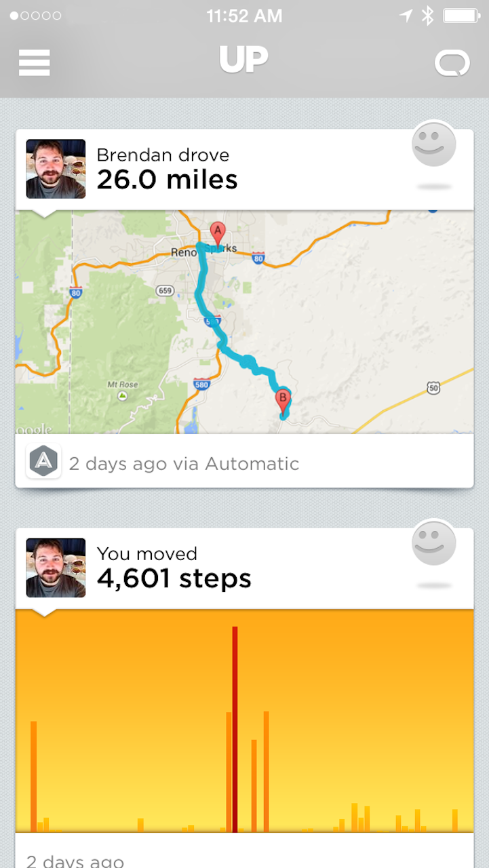Tap the speech bubble icon in header
The width and height of the screenshot is (489, 868).
pyautogui.click(x=452, y=64)
